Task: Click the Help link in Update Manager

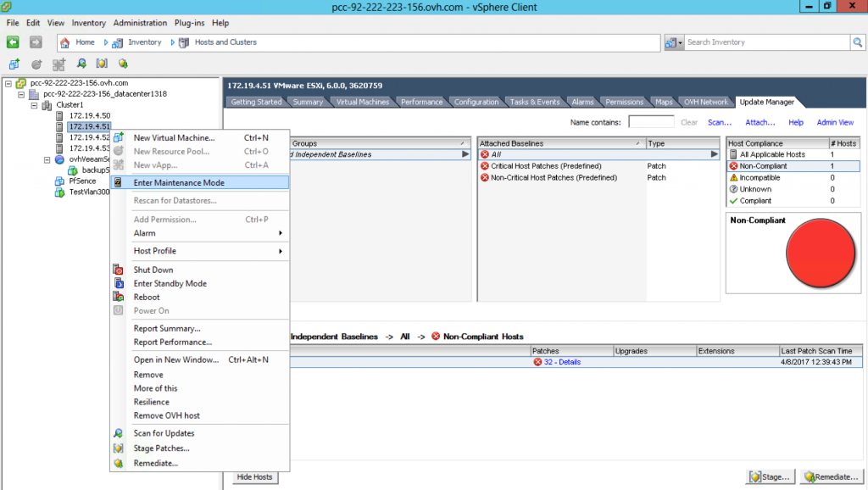Action: 795,122
